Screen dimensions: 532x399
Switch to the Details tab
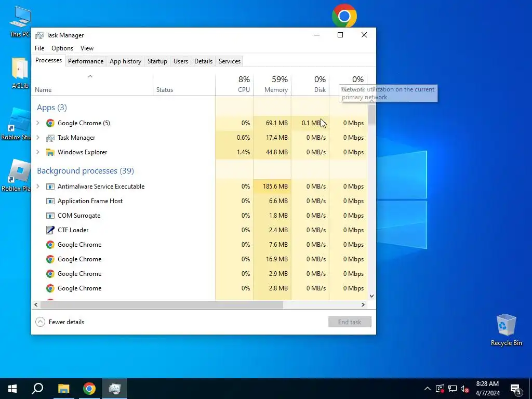(203, 61)
